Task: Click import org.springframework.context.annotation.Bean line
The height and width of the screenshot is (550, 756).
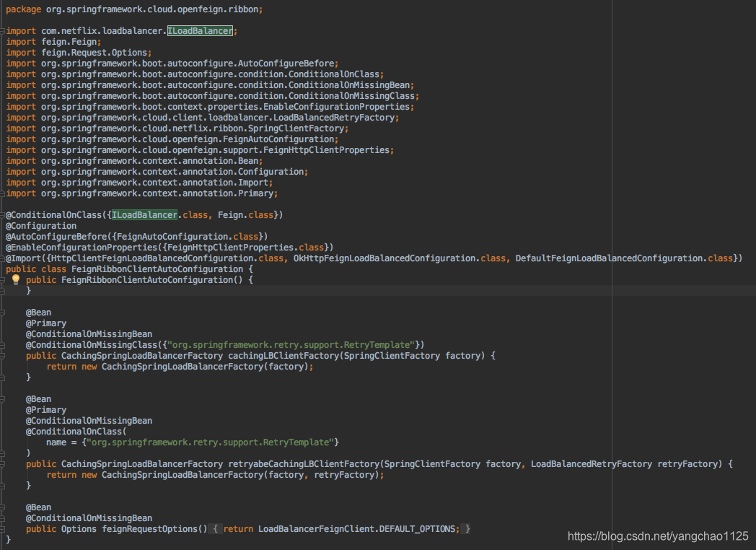Action: tap(134, 161)
